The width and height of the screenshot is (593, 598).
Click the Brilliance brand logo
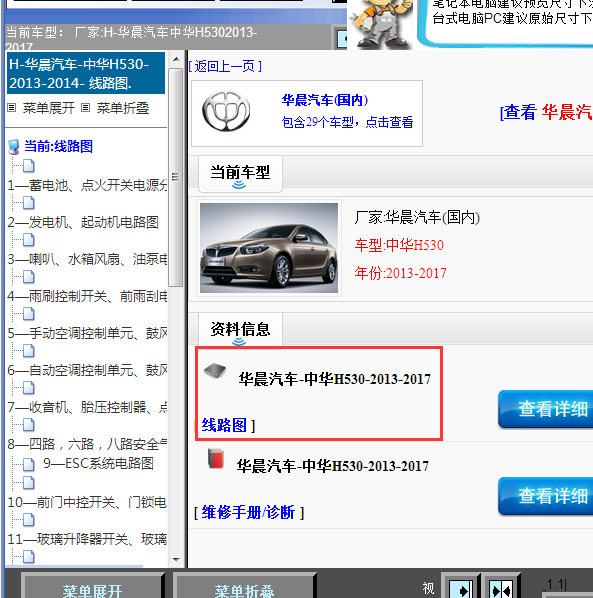tap(226, 111)
